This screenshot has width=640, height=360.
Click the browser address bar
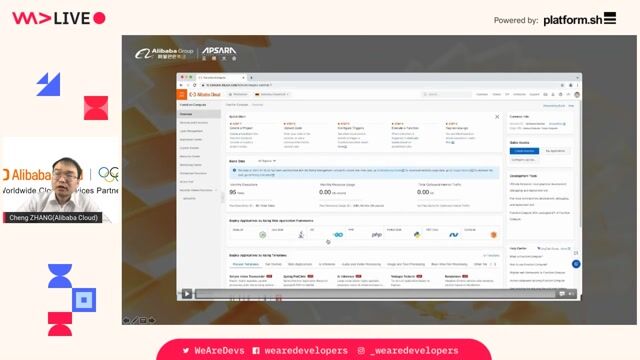click(x=380, y=85)
